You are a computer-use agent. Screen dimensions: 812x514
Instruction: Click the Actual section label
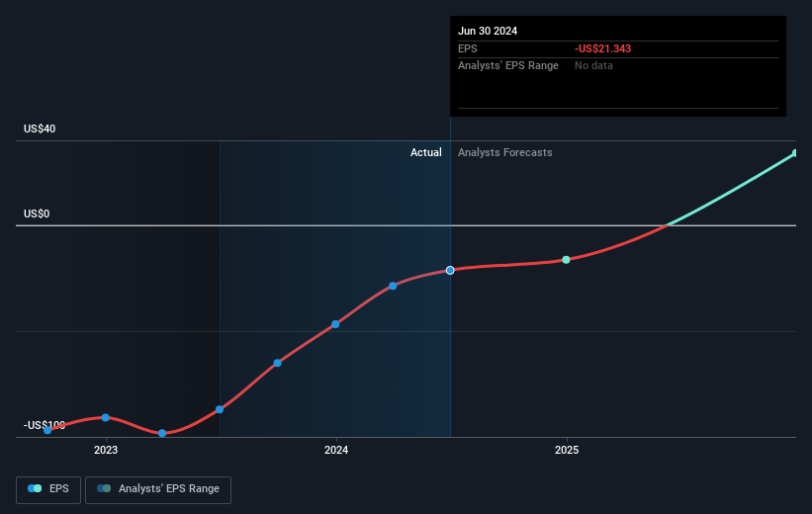coord(425,152)
